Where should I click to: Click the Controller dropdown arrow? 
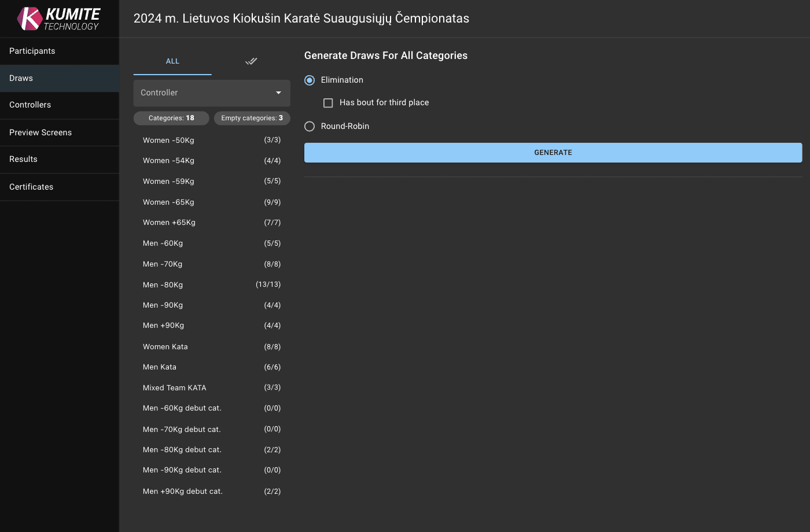pyautogui.click(x=278, y=93)
